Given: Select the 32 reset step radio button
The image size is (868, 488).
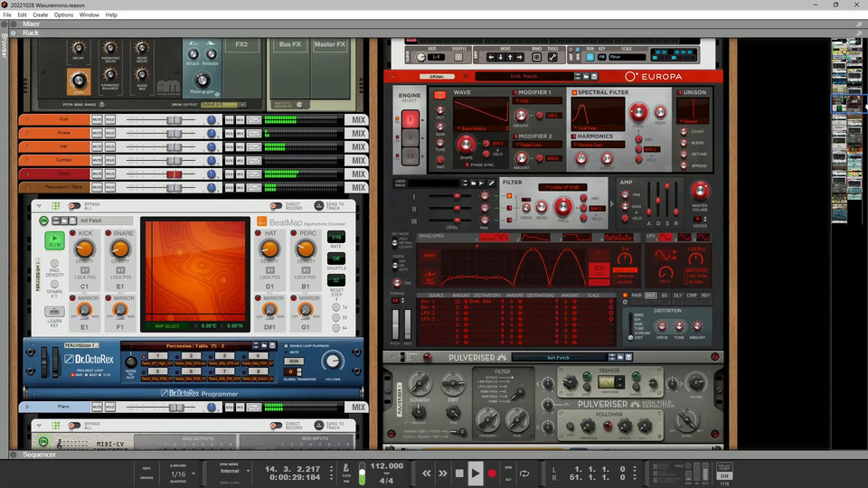Looking at the screenshot, I should coord(336,317).
